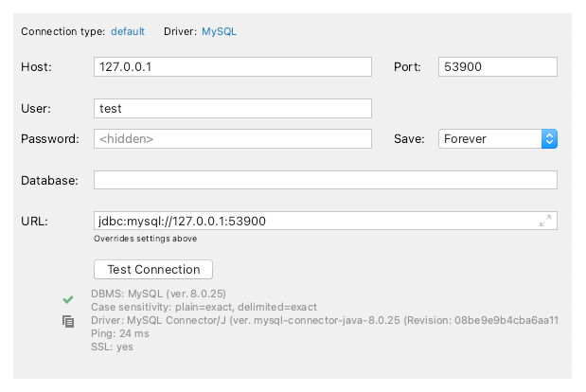
Task: Focus the User field containing test
Action: (x=233, y=108)
